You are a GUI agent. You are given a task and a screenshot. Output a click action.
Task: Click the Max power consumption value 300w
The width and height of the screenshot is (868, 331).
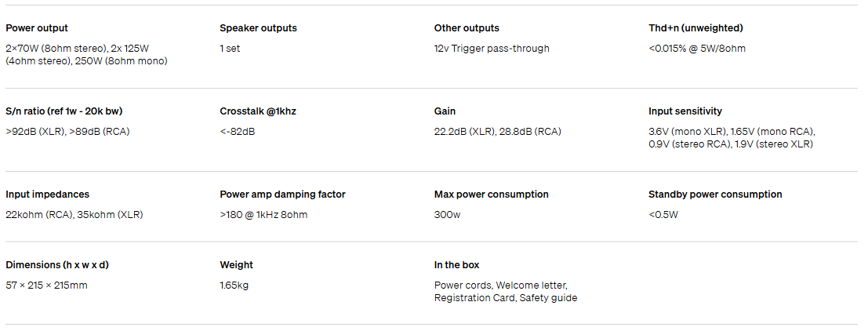coord(447,215)
